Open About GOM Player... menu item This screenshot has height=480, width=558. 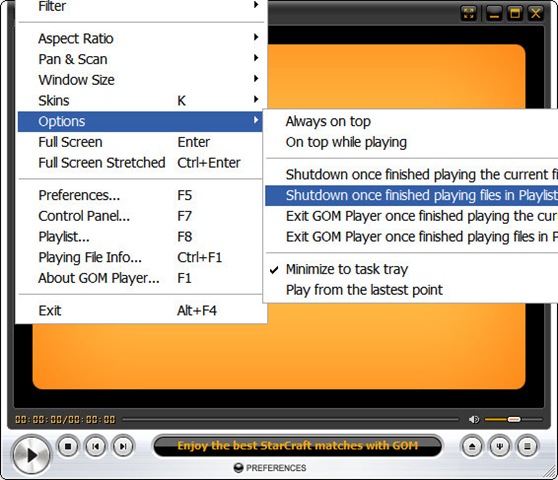(141, 278)
